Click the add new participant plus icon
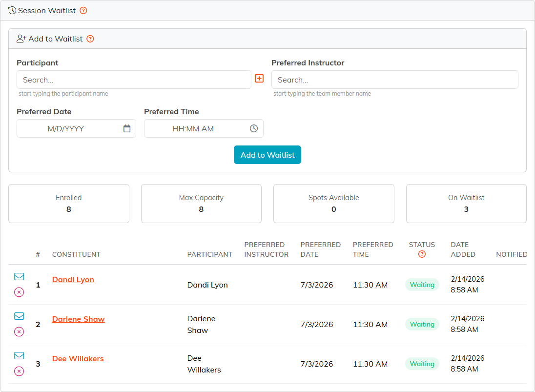 pos(259,79)
